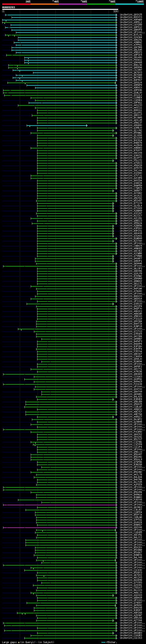Click UniRef100_P51272 label

point(131,161)
